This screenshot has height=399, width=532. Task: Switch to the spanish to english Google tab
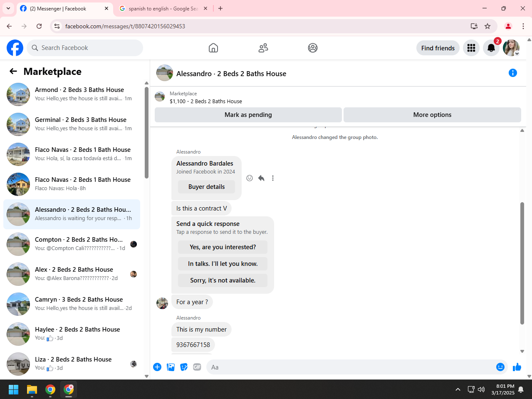click(163, 8)
